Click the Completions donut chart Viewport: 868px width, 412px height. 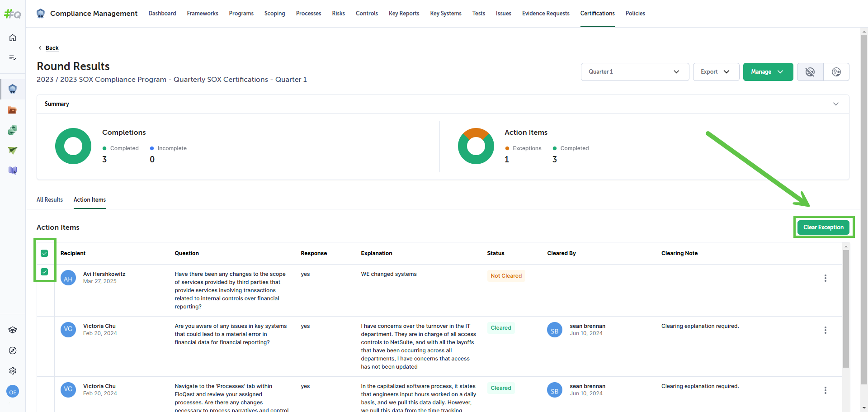(x=73, y=146)
